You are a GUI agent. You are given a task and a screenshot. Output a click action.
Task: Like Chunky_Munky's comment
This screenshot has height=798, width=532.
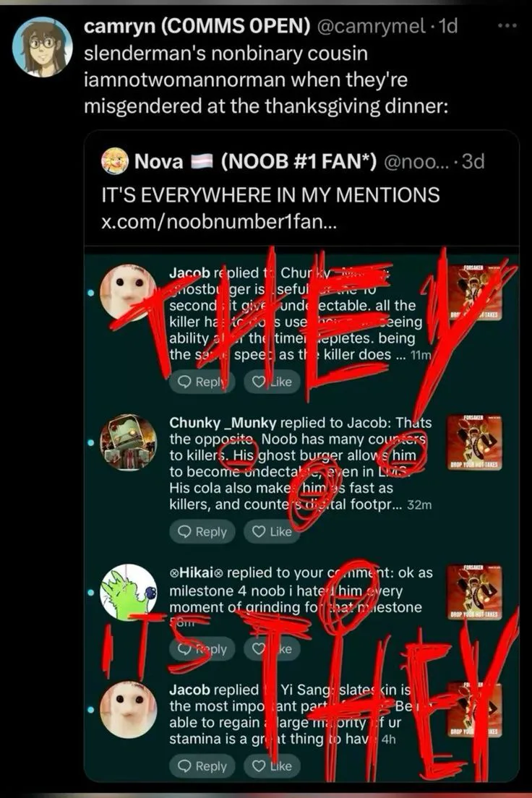pos(273,532)
